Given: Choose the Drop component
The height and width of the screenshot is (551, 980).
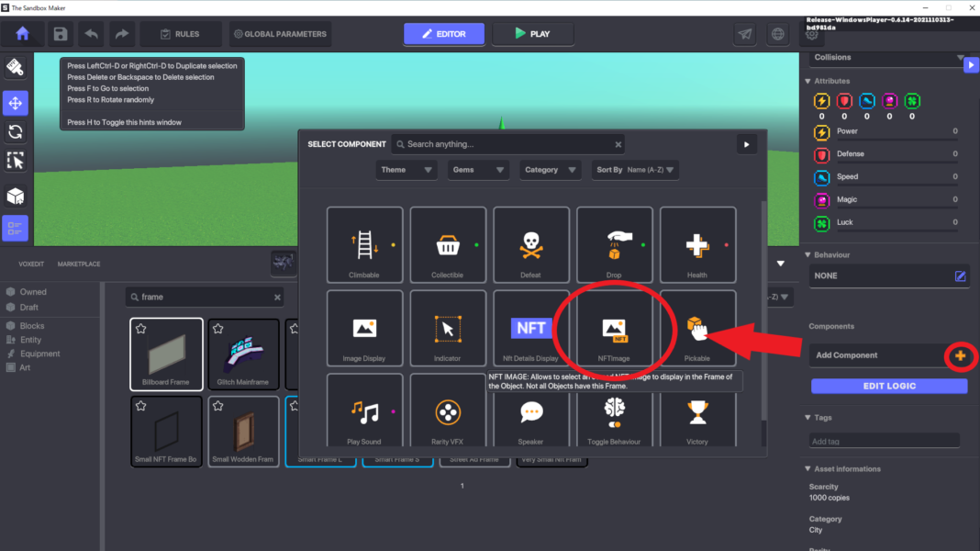Looking at the screenshot, I should click(x=615, y=245).
